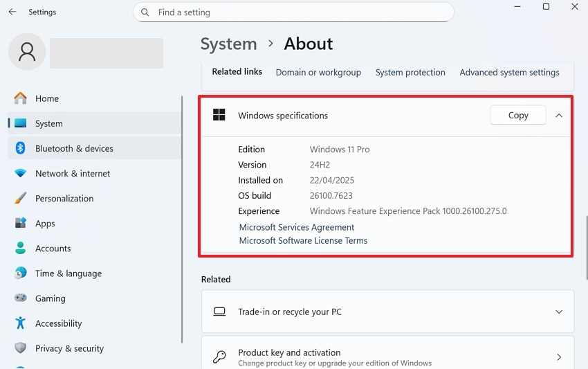The height and width of the screenshot is (369, 588).
Task: Open Time & language settings
Action: pos(95,273)
